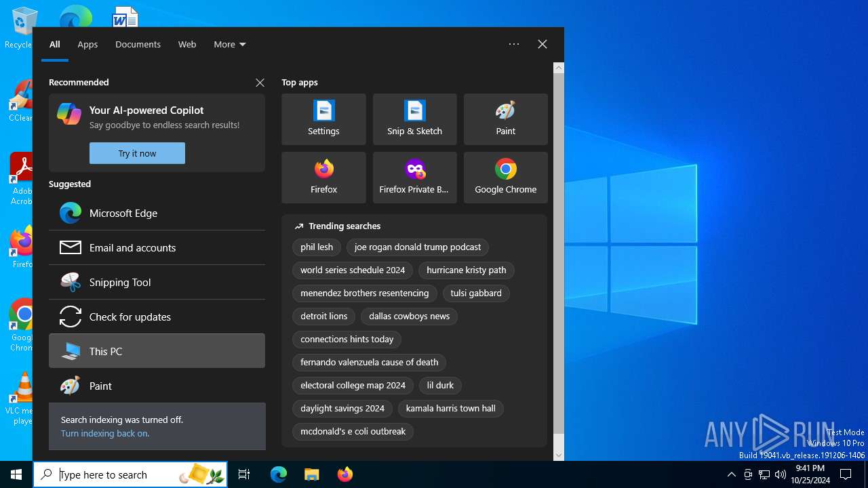Image resolution: width=868 pixels, height=488 pixels.
Task: Select VLC media player desktop icon
Action: (20, 399)
